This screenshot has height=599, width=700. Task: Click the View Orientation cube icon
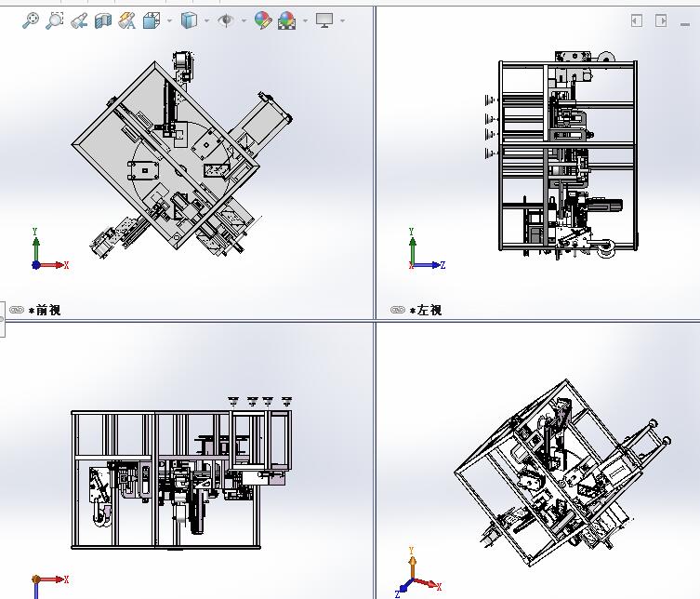[x=152, y=20]
